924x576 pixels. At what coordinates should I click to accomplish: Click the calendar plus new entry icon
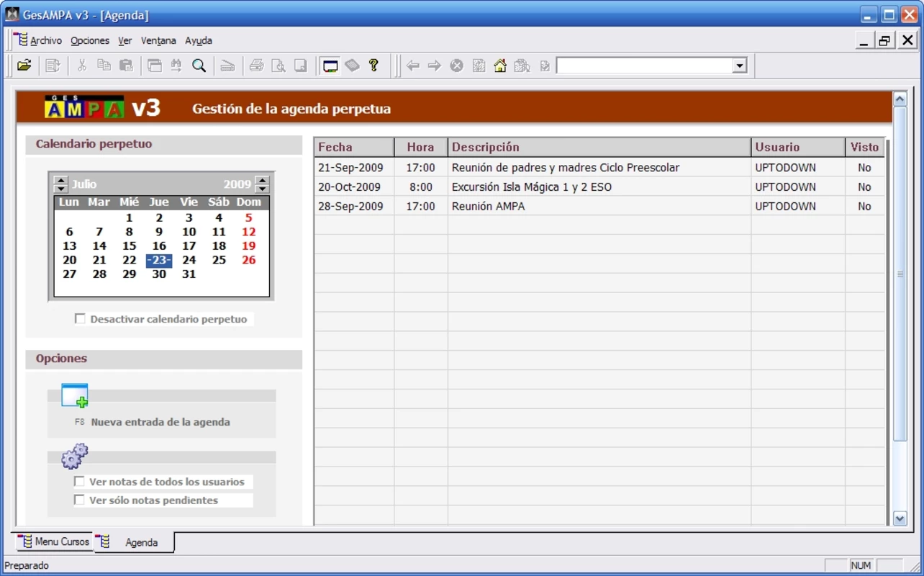click(75, 395)
